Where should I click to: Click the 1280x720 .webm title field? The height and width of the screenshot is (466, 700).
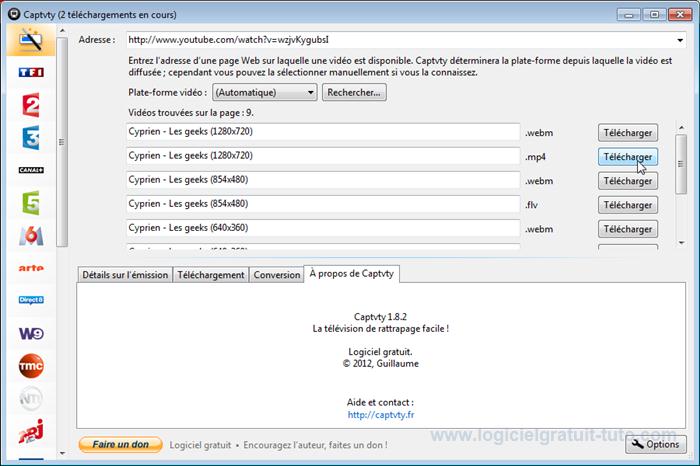[x=323, y=132]
